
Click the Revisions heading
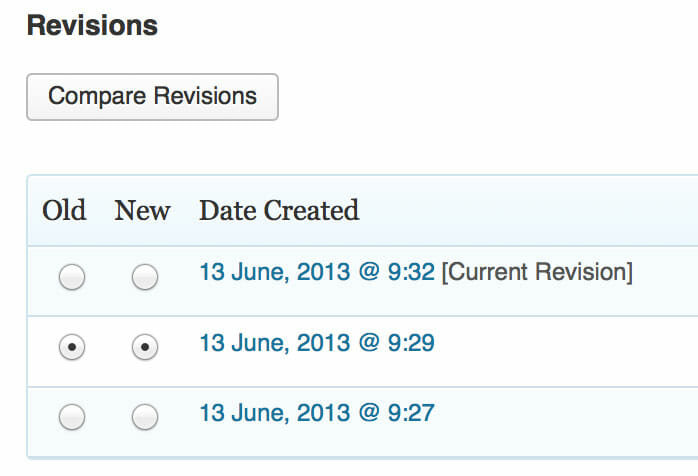[x=92, y=26]
